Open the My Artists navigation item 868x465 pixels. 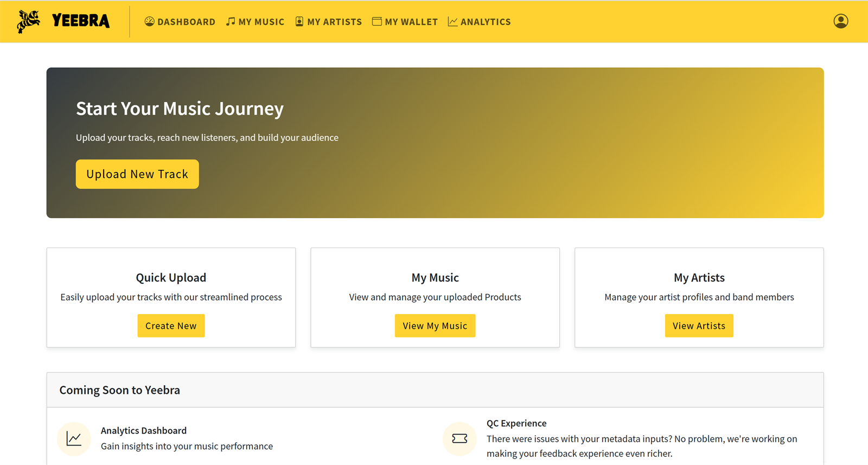[328, 22]
